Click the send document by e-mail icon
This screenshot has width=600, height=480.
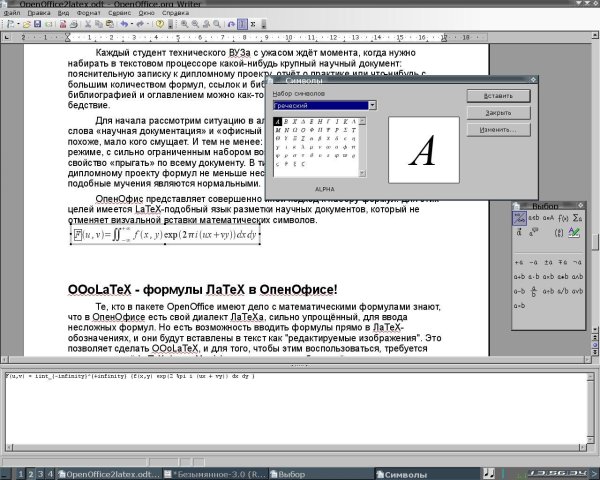point(49,24)
